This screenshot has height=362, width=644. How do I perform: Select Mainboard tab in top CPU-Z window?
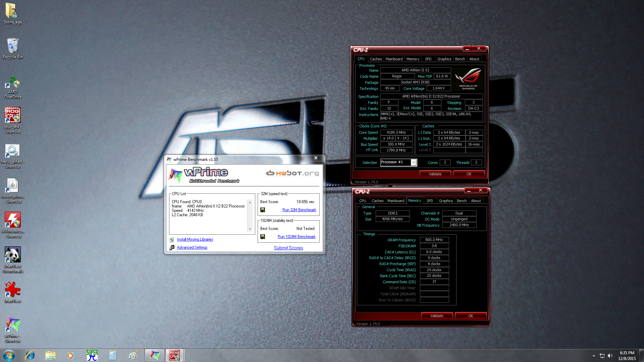[394, 59]
